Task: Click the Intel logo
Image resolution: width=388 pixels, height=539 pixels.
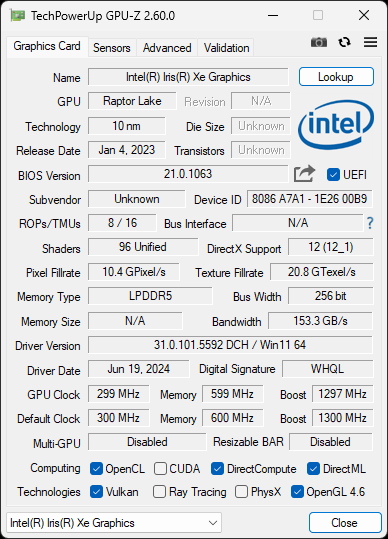Action: 336,125
